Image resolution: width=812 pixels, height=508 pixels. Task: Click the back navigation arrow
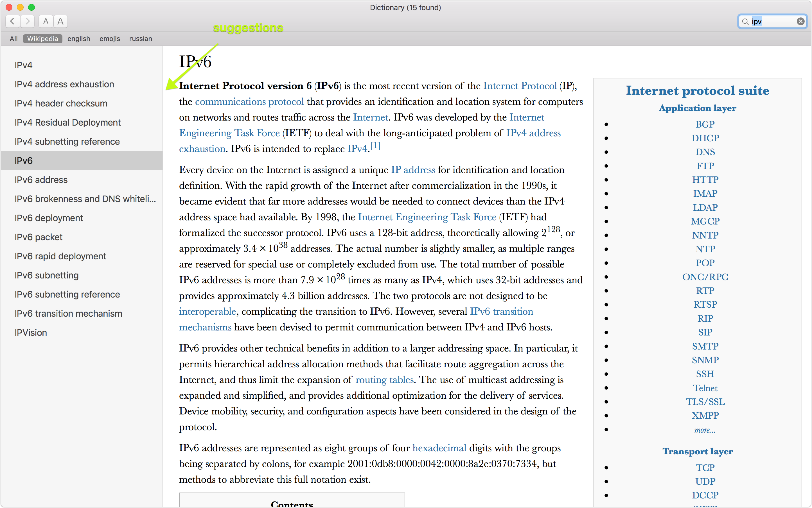(x=12, y=21)
